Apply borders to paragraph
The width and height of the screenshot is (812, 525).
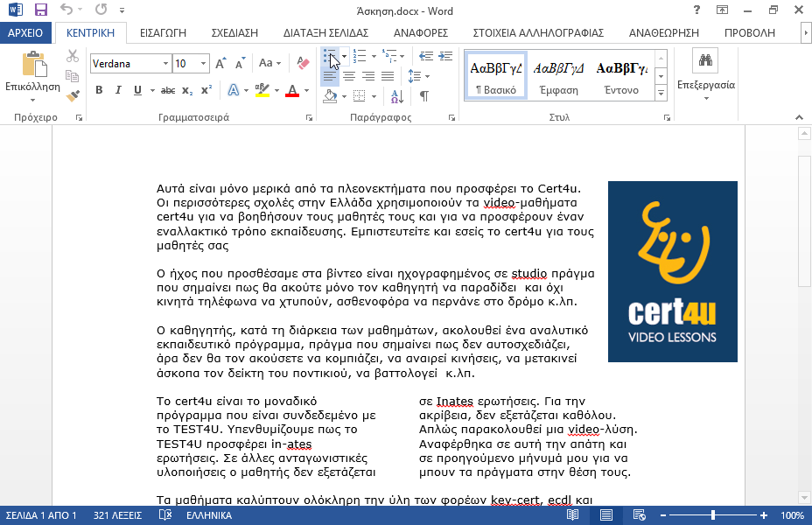coord(359,95)
